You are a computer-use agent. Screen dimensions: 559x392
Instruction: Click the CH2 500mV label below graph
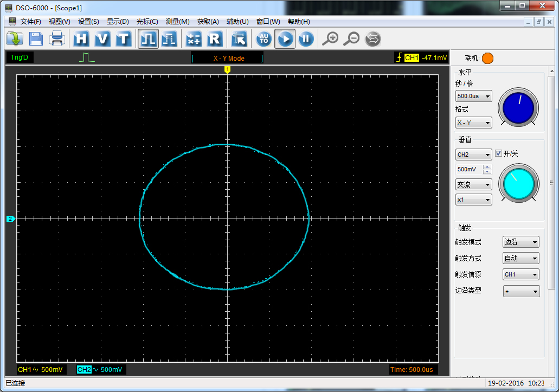pyautogui.click(x=100, y=370)
